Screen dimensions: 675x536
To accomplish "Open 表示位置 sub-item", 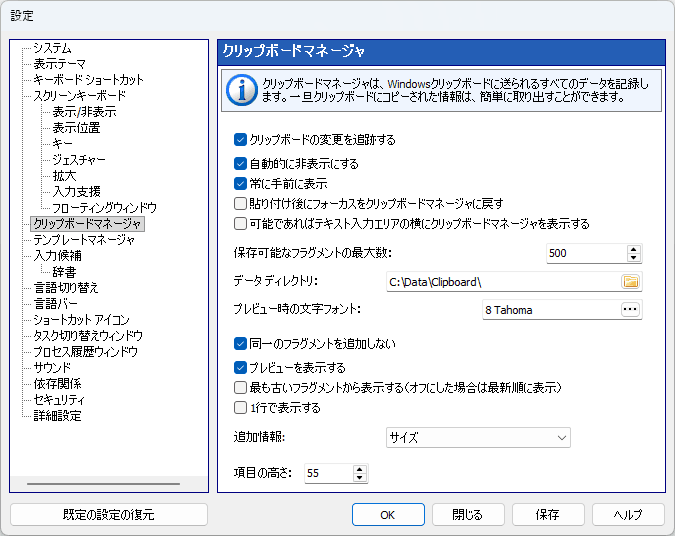I will tap(76, 128).
